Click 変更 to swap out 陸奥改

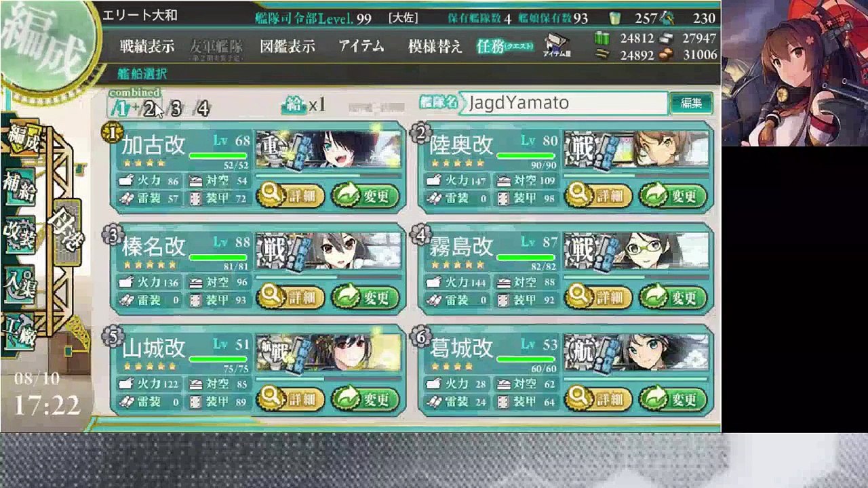(672, 196)
